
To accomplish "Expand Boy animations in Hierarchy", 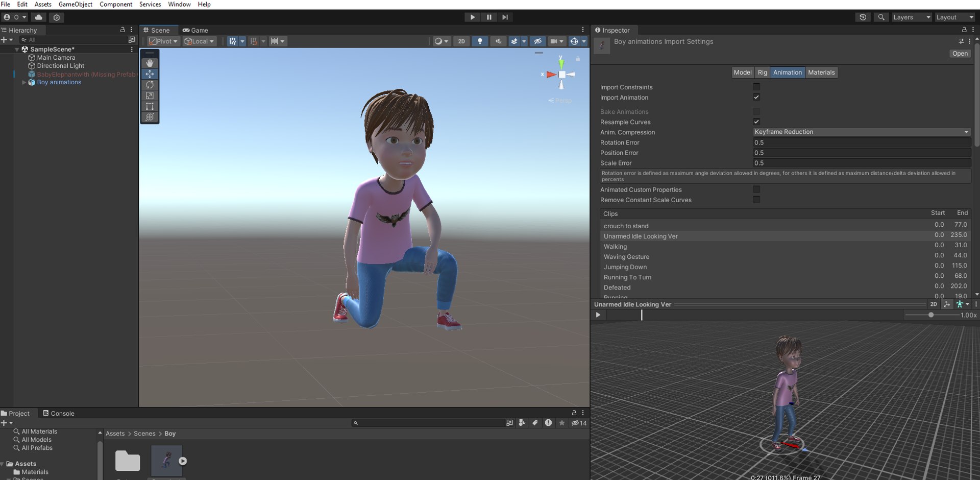I will (23, 82).
